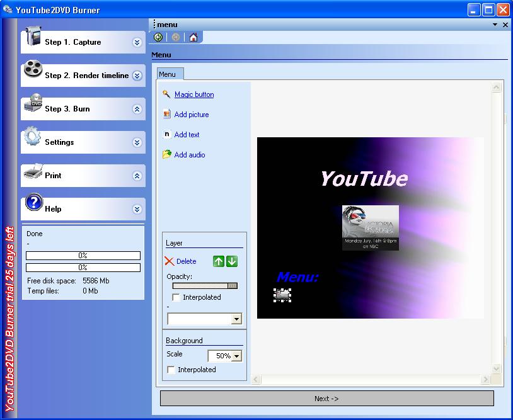Click the Delete layer link

pyautogui.click(x=186, y=261)
